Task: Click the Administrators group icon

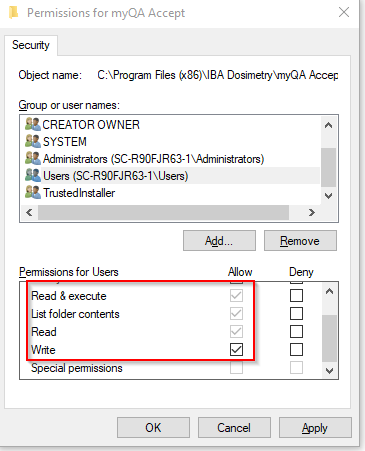Action: [x=33, y=158]
